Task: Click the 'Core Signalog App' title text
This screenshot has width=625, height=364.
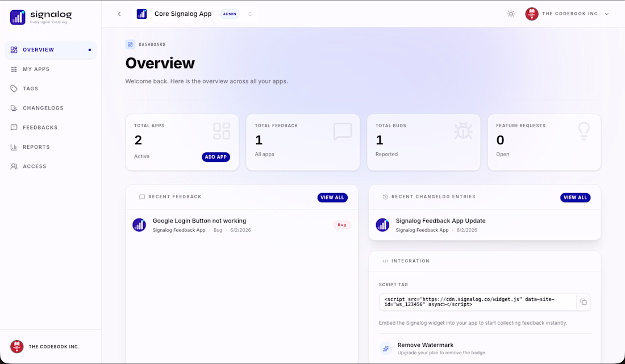Action: 183,14
